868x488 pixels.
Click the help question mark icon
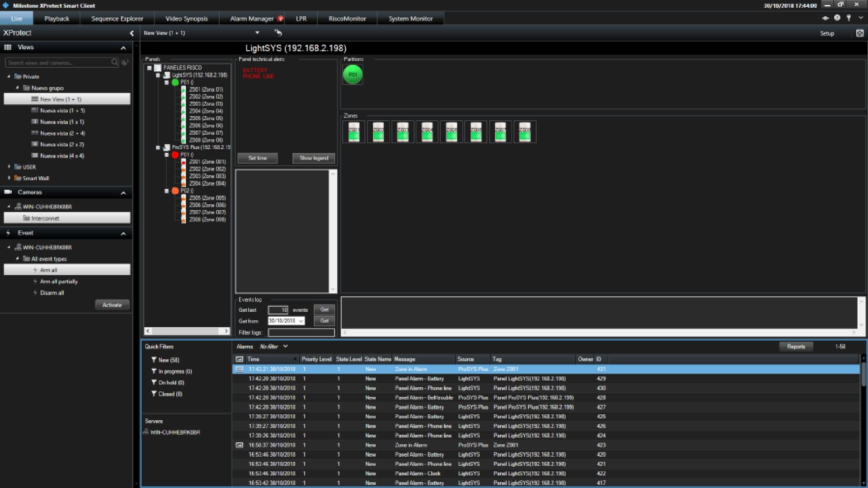[837, 18]
